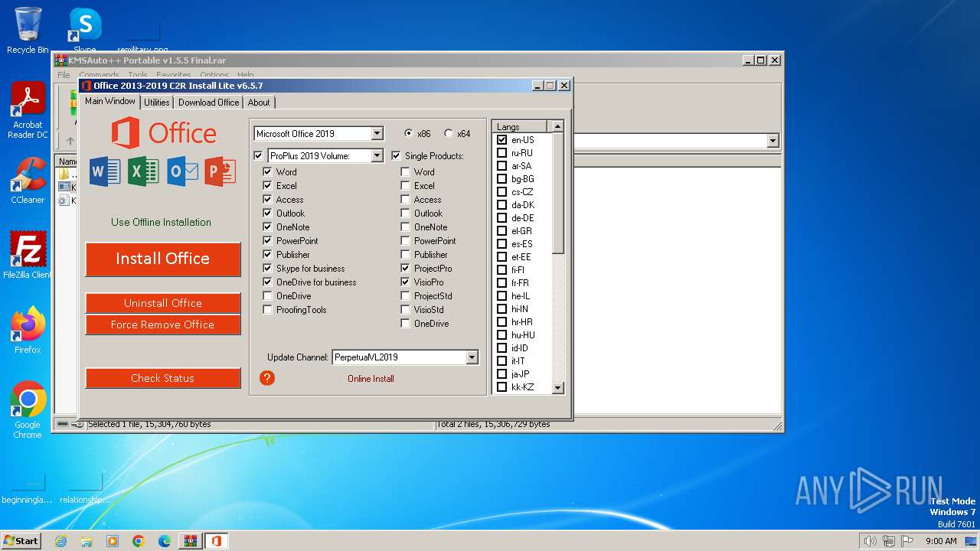Image resolution: width=980 pixels, height=551 pixels.
Task: Open Edge from the taskbar
Action: [165, 541]
